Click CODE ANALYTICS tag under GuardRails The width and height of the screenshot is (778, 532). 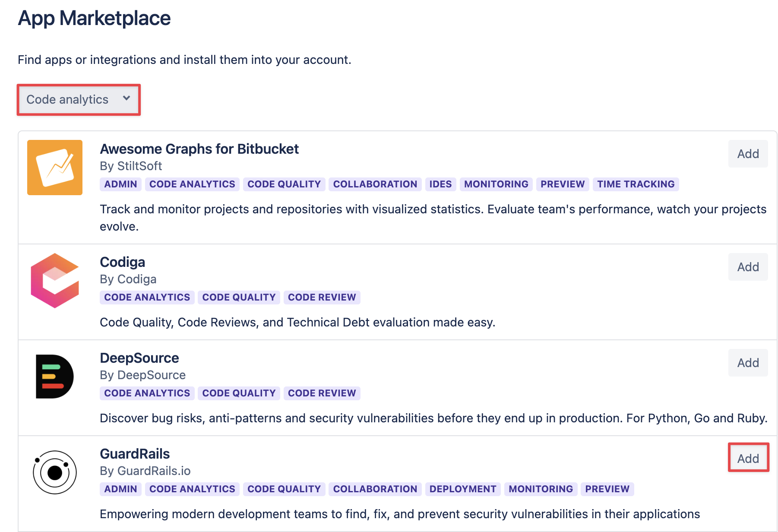(192, 489)
